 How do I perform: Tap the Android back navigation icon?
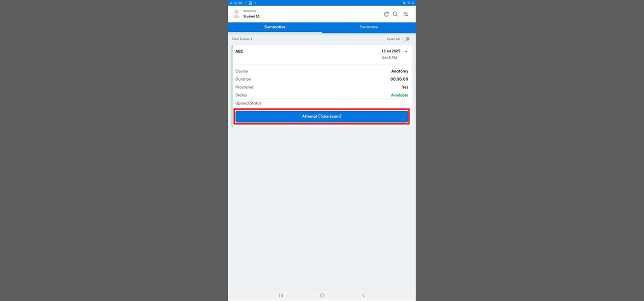pos(363,295)
